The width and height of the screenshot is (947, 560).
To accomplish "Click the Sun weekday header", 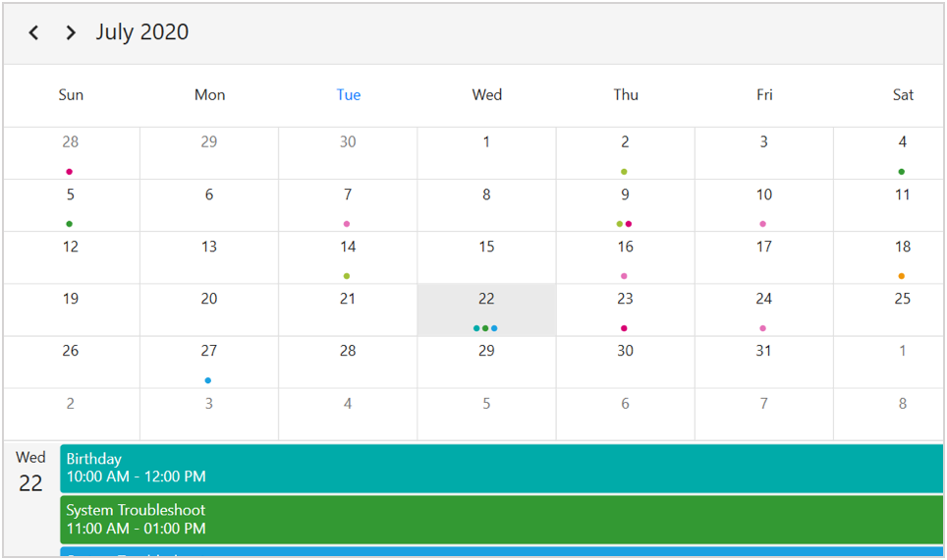I will pos(71,95).
